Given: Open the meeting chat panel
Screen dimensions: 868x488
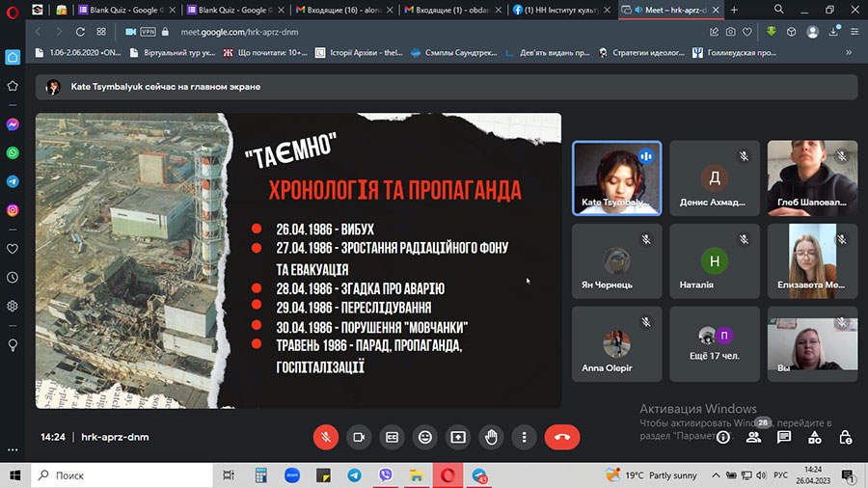Looking at the screenshot, I should [784, 438].
